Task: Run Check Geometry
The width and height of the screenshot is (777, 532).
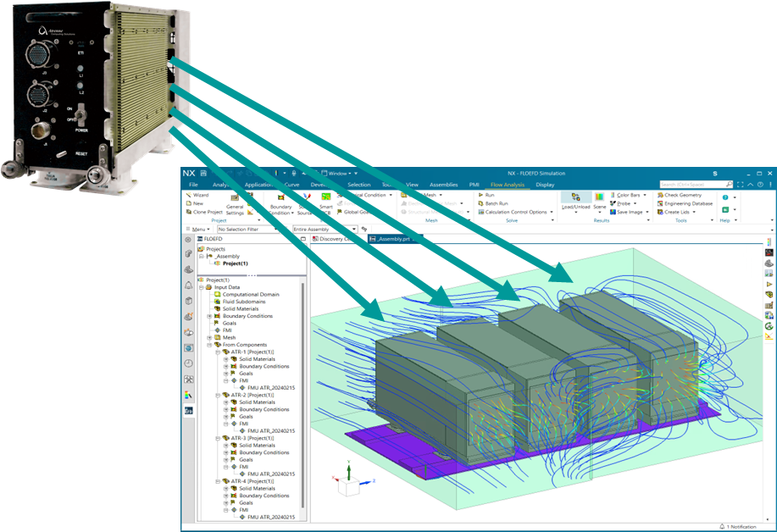Action: [680, 195]
